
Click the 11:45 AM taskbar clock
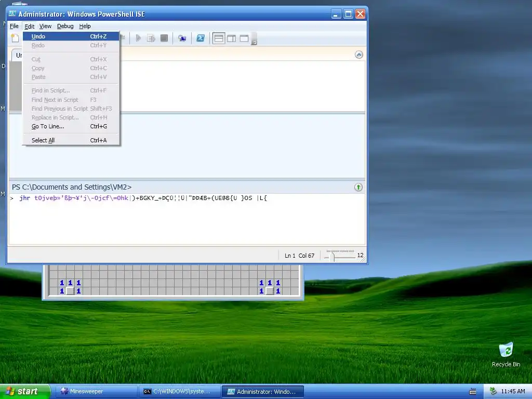[x=513, y=391]
